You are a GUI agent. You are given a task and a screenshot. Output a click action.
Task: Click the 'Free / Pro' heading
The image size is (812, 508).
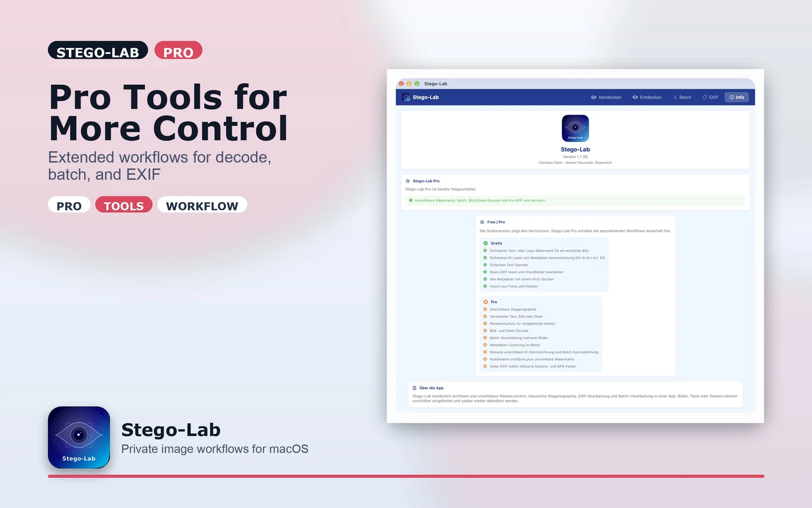click(x=496, y=222)
